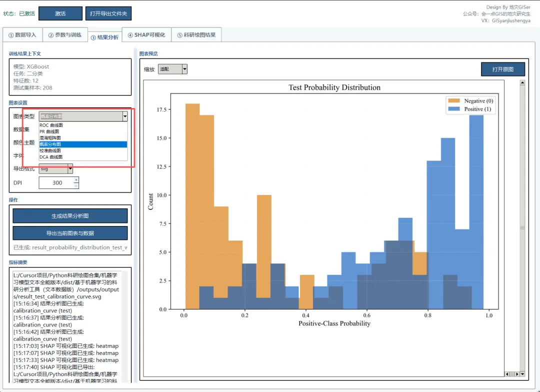This screenshot has height=392, width=540.
Task: Choose 混淆矩阵图 from chart type list
Action: (83, 138)
